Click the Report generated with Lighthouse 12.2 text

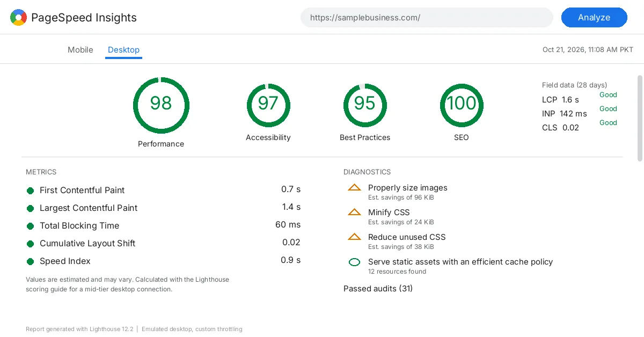[79, 329]
